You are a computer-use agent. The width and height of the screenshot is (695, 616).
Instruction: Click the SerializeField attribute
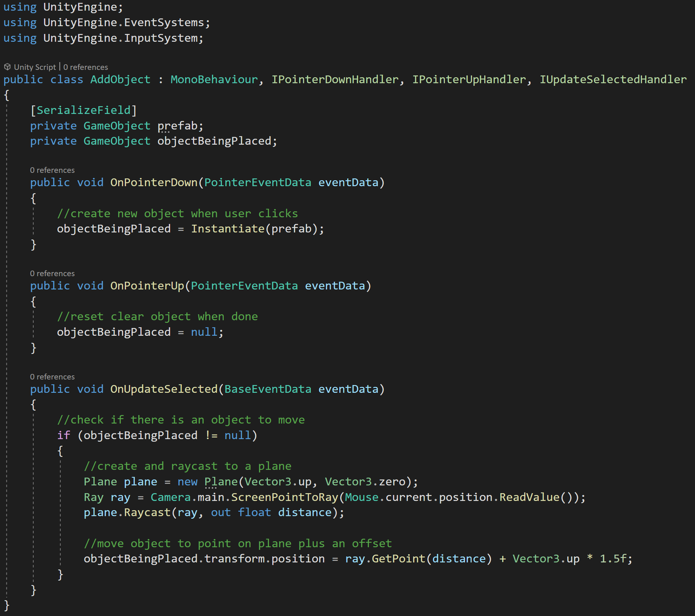83,110
